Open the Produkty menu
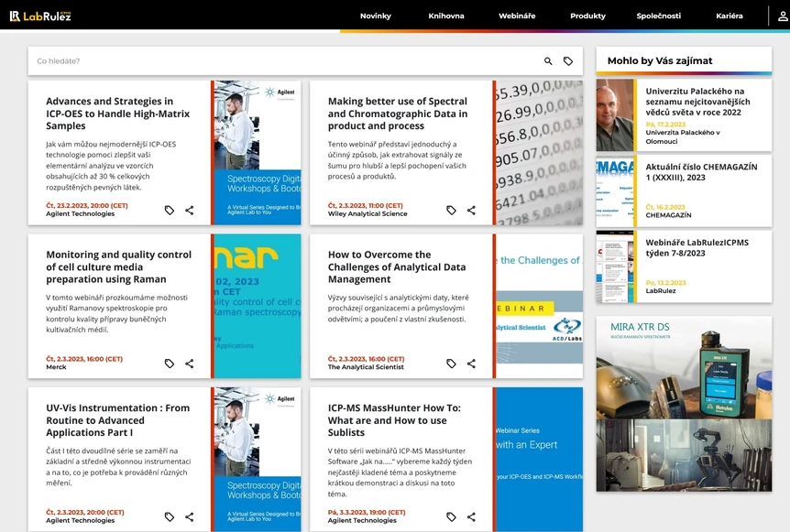790x532 pixels. [587, 16]
